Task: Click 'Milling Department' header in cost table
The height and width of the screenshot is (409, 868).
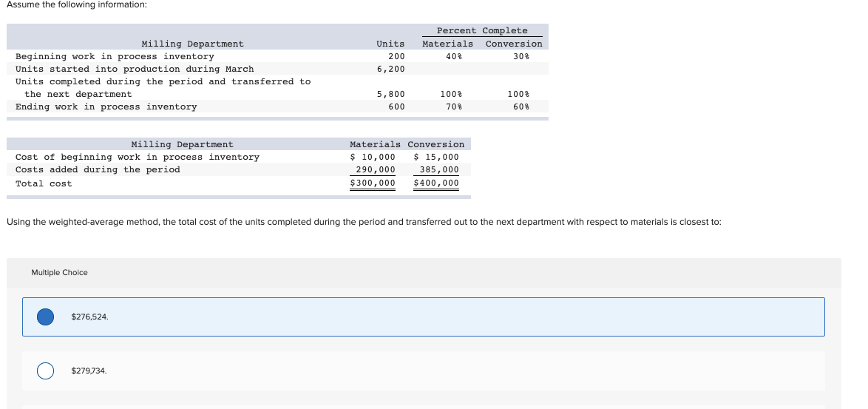Action: [182, 144]
